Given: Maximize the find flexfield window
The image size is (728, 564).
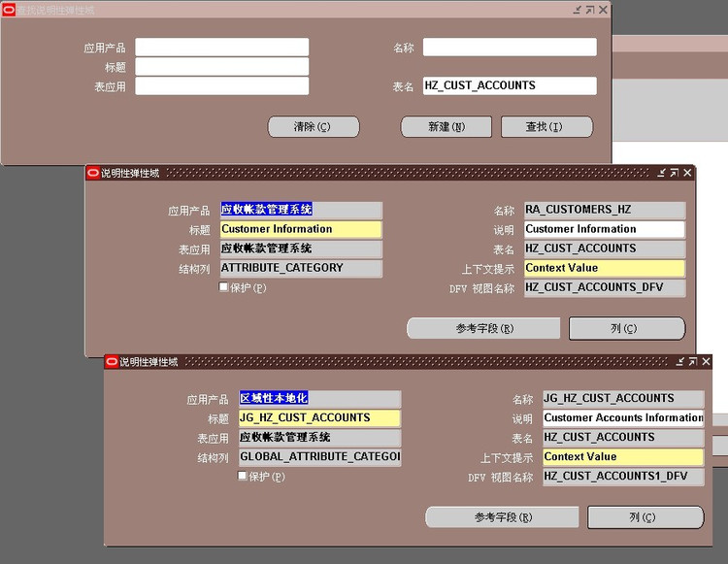Looking at the screenshot, I should tap(590, 10).
